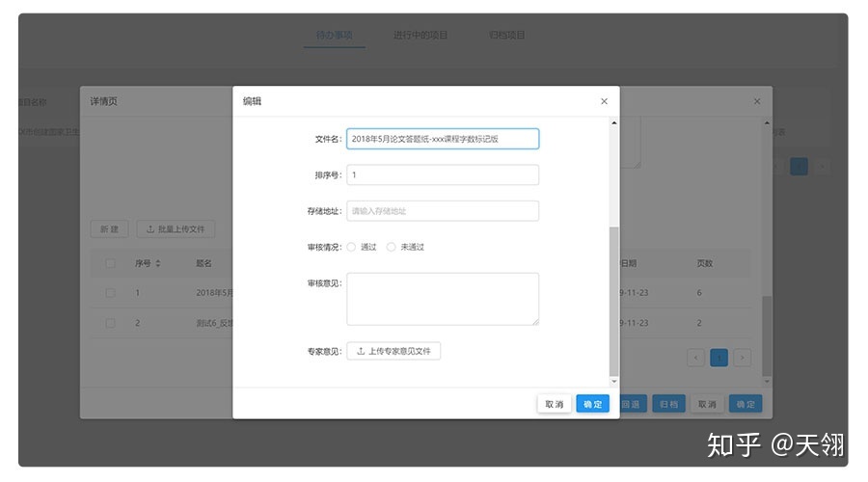Focus the 排序号 input field
This screenshot has height=482, width=868.
click(443, 174)
